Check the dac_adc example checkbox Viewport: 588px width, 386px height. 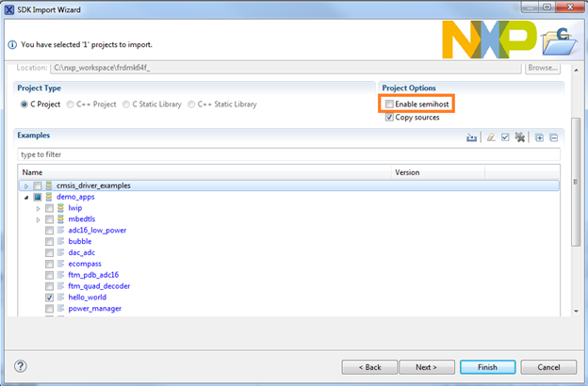point(50,253)
